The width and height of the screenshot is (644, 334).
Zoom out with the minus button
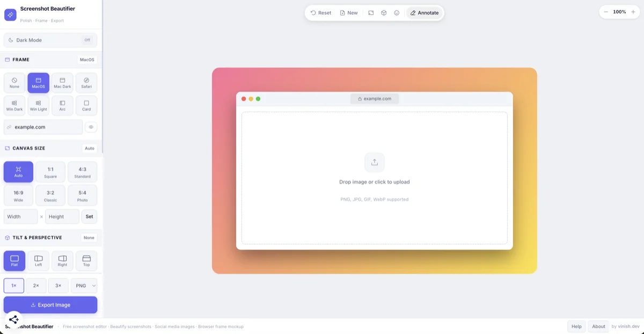point(606,12)
